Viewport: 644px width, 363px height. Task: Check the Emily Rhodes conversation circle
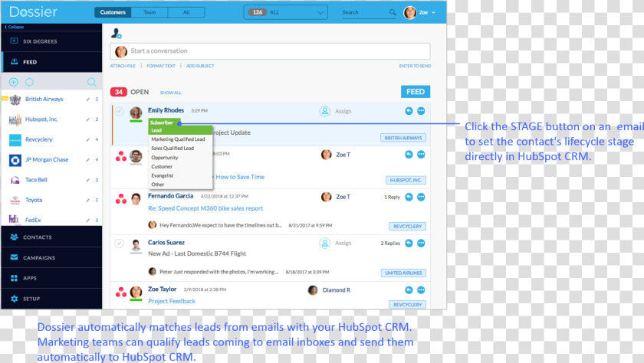point(119,111)
